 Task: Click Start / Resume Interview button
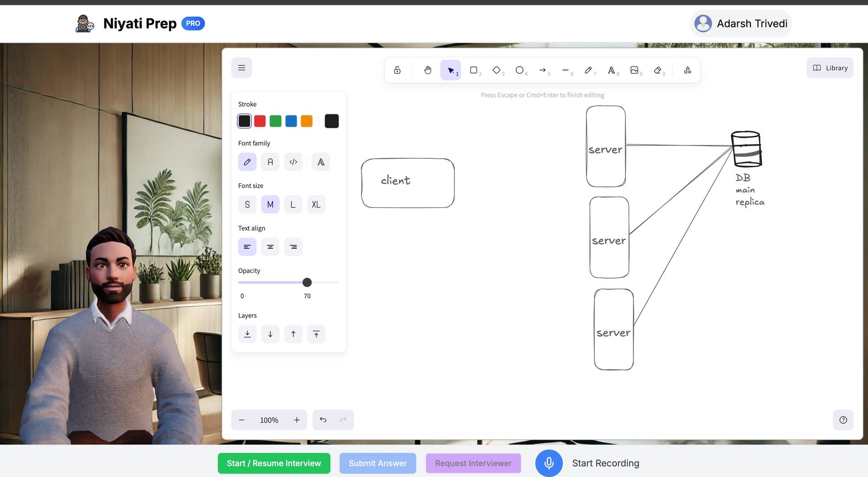coord(274,463)
